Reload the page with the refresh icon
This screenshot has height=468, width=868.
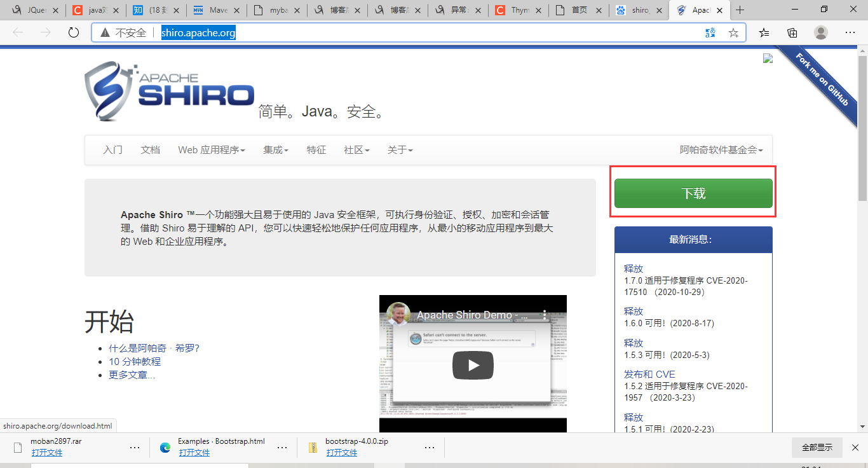click(x=74, y=33)
